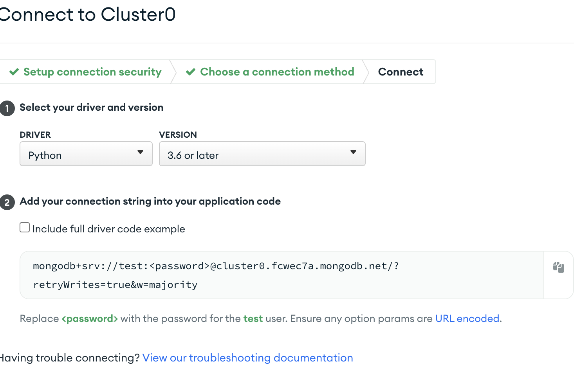Click the Connect to Cluster0 heading
The image size is (581, 392).
point(87,14)
